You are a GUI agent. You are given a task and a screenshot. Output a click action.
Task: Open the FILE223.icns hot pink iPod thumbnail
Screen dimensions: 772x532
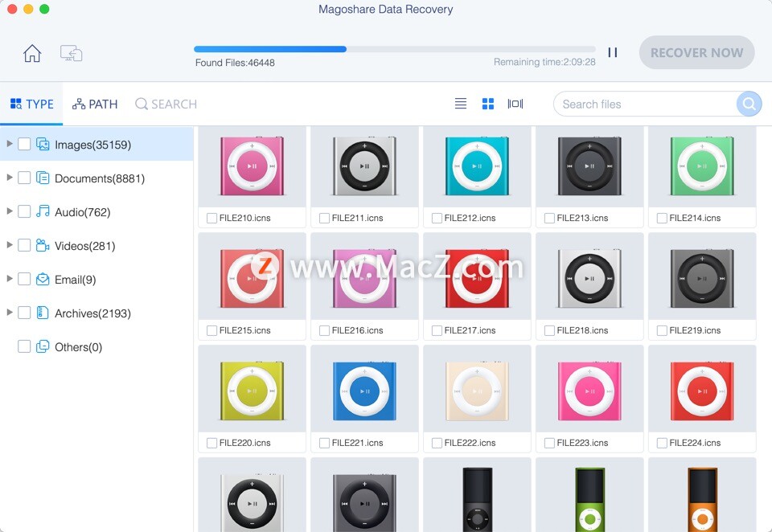[589, 391]
